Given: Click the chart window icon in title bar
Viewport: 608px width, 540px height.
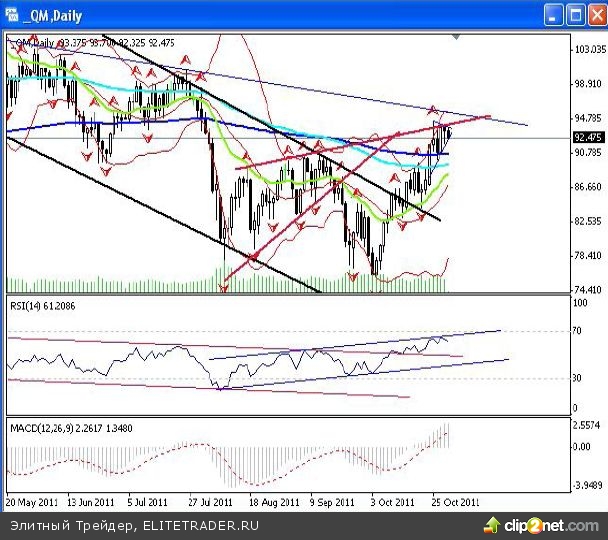Looking at the screenshot, I should point(11,15).
